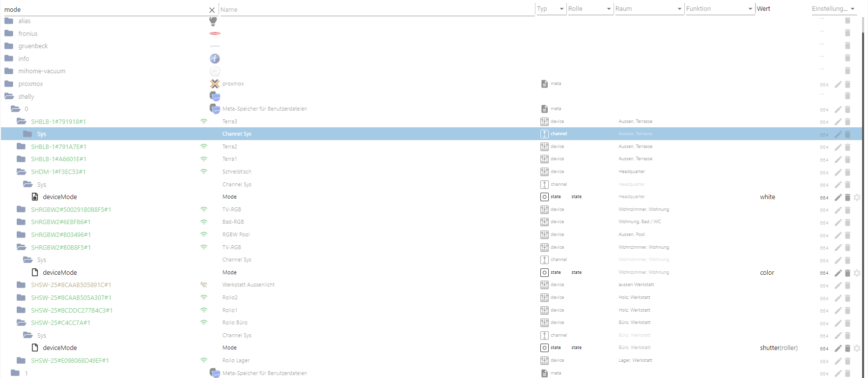868x378 pixels.
Task: Open custom settings gear for shutter(roller) deviceMode
Action: pyautogui.click(x=857, y=349)
